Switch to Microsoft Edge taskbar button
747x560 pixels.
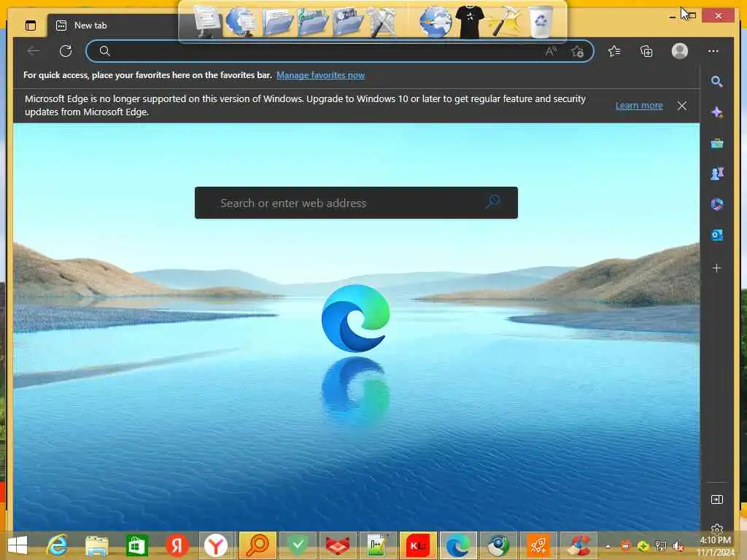458,545
